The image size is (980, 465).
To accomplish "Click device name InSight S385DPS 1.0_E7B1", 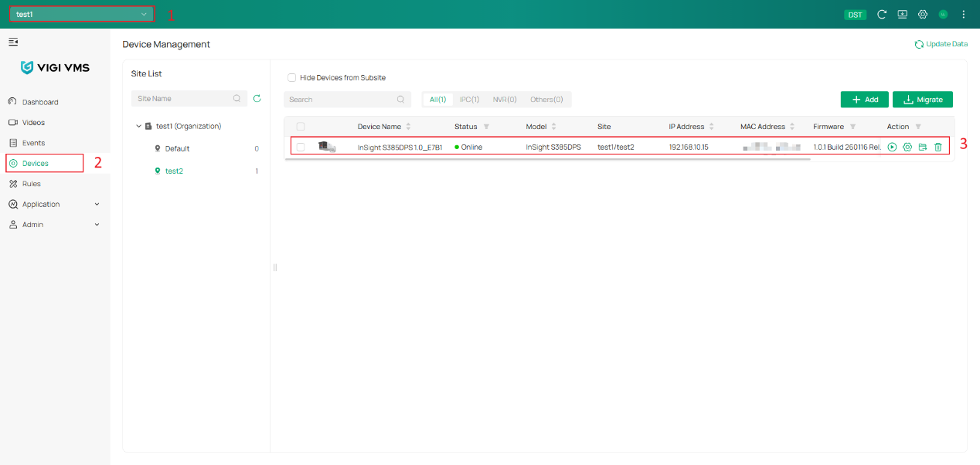I will (x=400, y=147).
